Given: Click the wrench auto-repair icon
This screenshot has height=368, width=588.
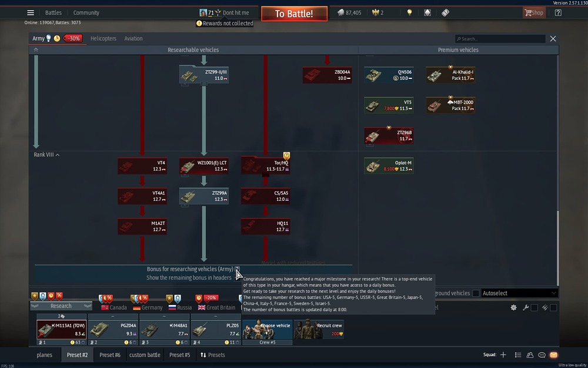Looking at the screenshot, I should pos(526,307).
